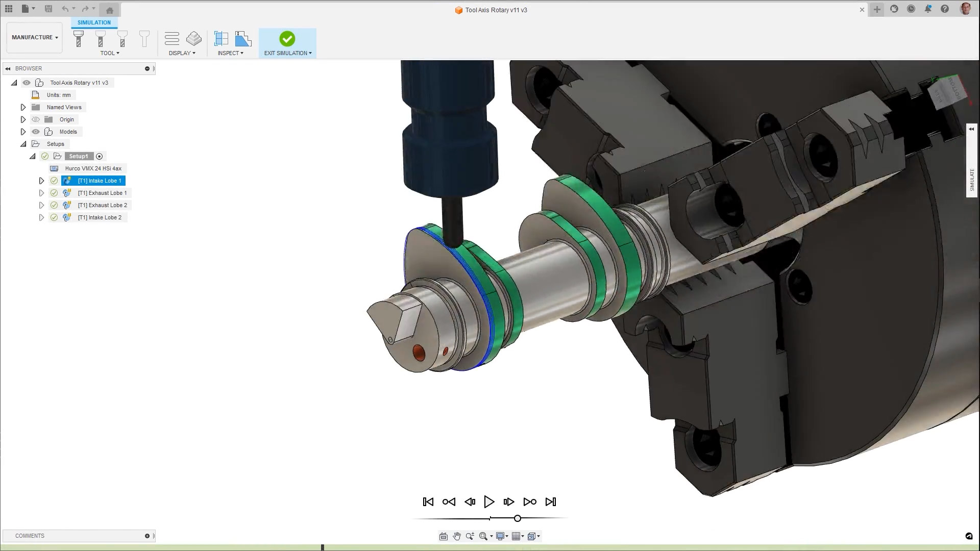This screenshot has height=551, width=980.
Task: Open the Help question mark
Action: click(945, 9)
